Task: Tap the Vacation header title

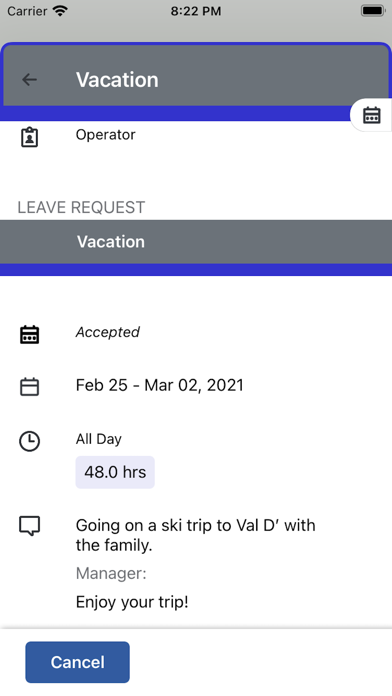Action: point(117,80)
